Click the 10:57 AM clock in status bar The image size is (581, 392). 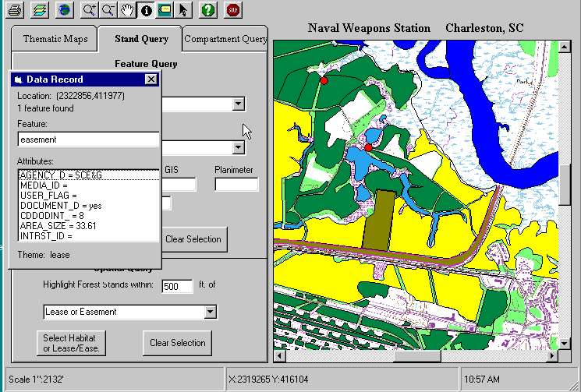(482, 380)
